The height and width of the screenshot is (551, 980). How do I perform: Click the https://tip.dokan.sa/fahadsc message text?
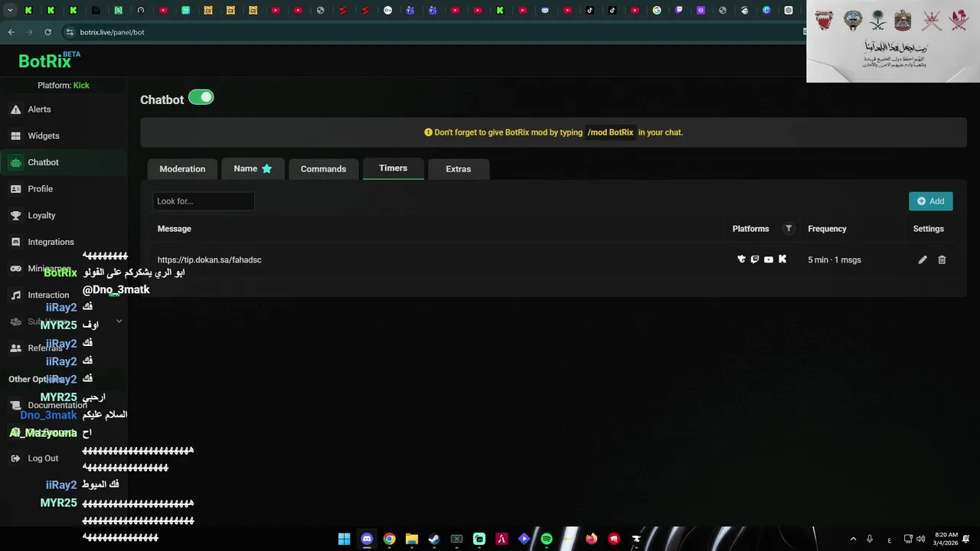pyautogui.click(x=209, y=260)
